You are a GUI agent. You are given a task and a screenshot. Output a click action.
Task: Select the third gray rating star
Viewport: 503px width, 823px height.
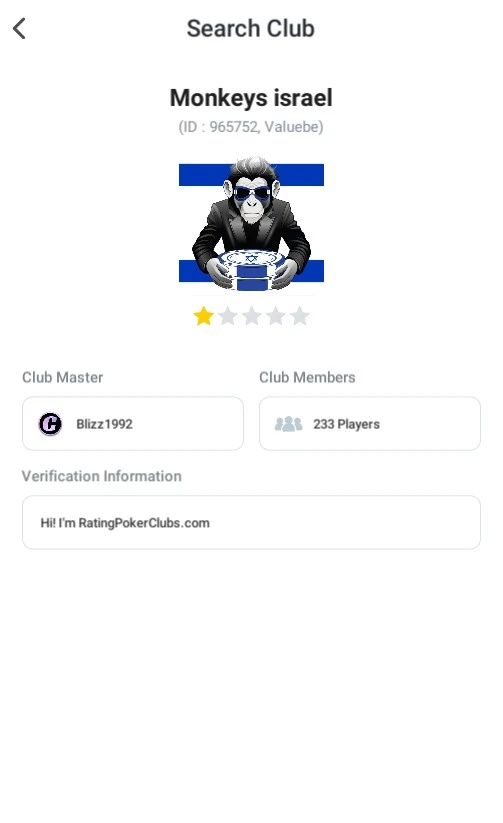[252, 316]
